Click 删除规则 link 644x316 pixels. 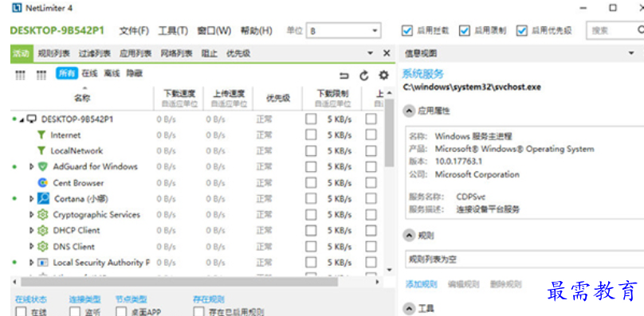(x=506, y=284)
